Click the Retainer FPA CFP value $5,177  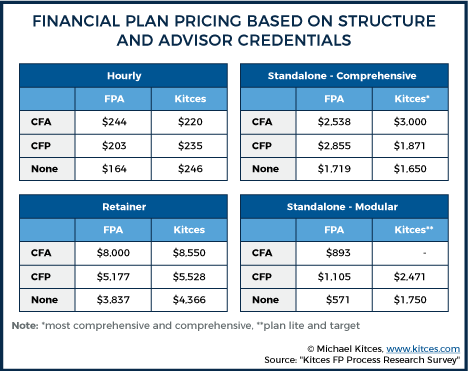tap(113, 277)
